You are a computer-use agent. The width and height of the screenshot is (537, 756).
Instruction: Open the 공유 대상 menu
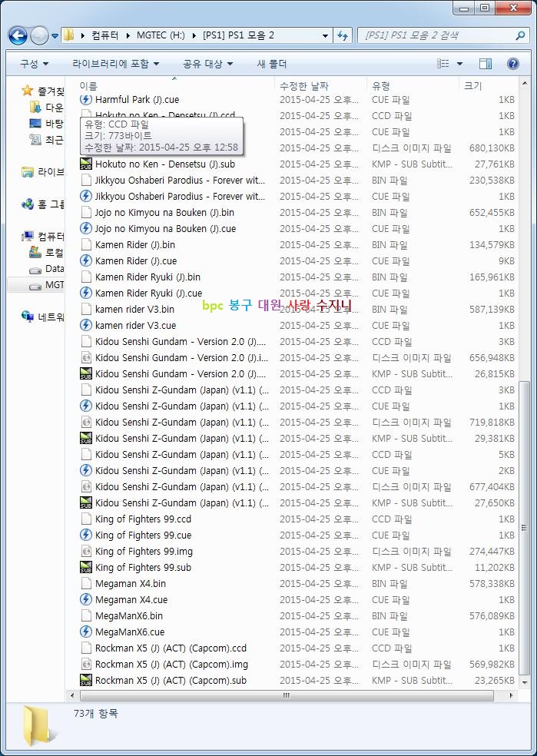[x=207, y=64]
